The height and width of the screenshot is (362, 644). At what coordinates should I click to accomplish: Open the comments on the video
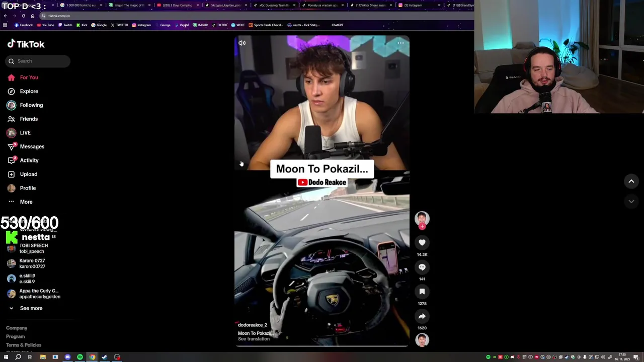pyautogui.click(x=422, y=267)
